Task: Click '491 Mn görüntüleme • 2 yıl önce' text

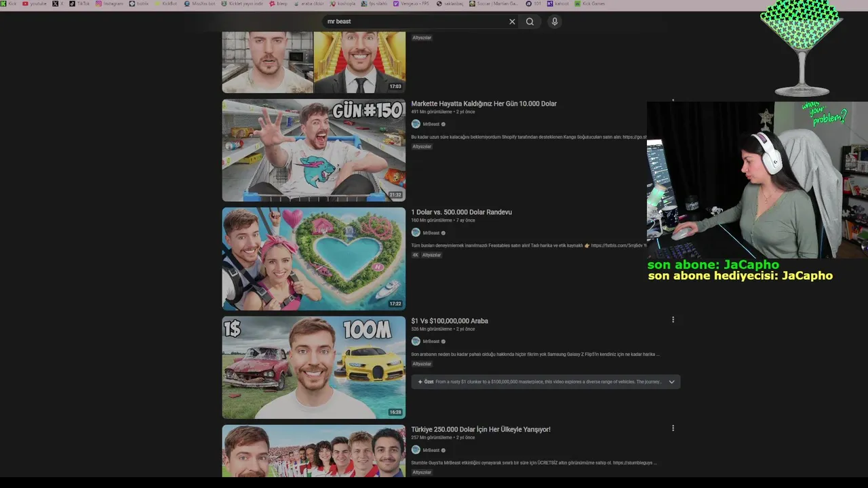Action: (x=443, y=112)
